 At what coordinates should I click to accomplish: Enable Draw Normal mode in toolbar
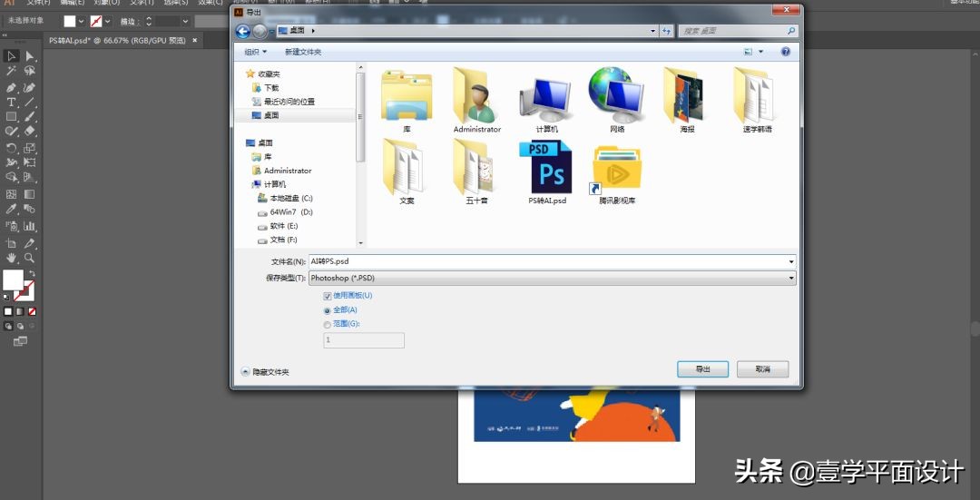point(8,327)
